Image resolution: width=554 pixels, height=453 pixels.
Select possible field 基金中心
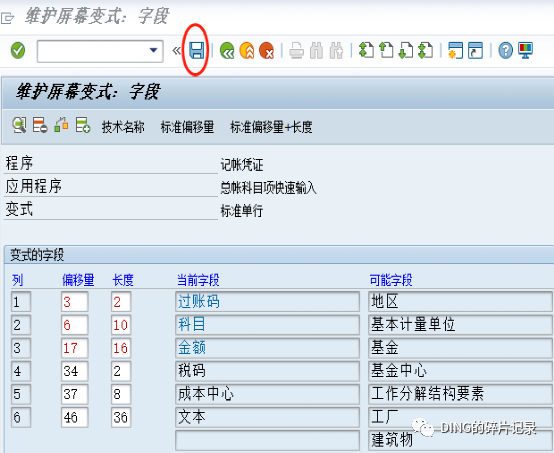tap(460, 371)
